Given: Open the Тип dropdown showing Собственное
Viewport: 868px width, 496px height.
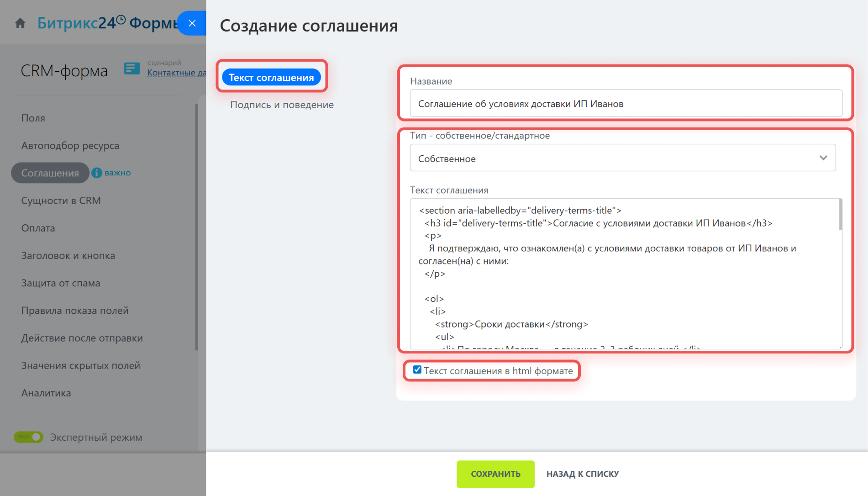Looking at the screenshot, I should pyautogui.click(x=622, y=158).
